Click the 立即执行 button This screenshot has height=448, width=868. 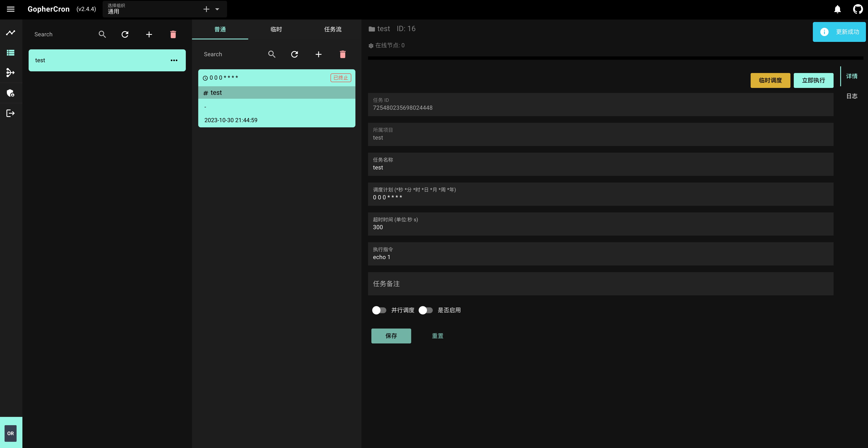[x=813, y=80]
